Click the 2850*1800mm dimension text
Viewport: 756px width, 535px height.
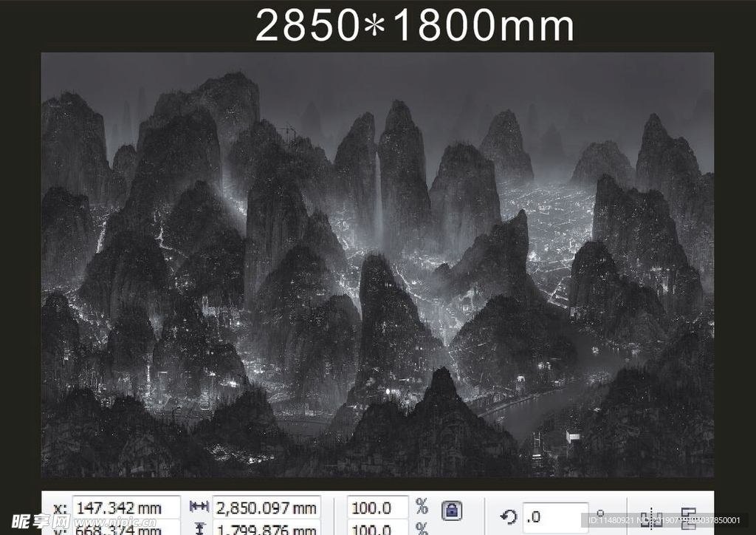(x=414, y=27)
